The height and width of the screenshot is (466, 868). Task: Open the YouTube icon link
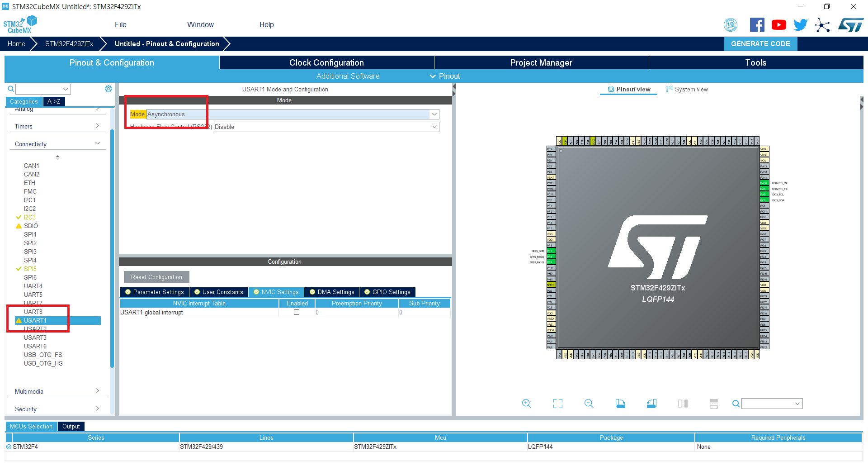click(x=778, y=25)
